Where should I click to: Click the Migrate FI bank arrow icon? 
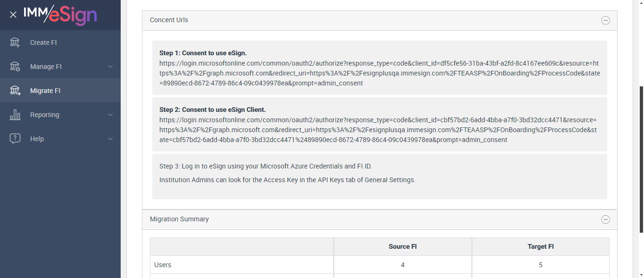pyautogui.click(x=15, y=91)
